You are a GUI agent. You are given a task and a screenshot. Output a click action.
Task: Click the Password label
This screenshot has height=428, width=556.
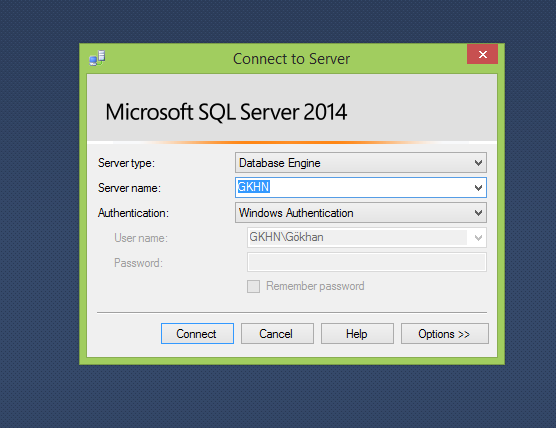coord(138,263)
